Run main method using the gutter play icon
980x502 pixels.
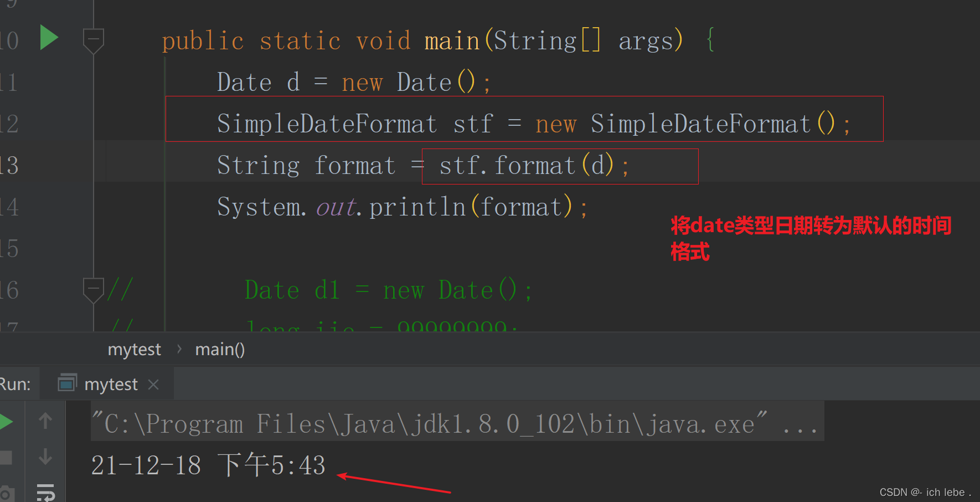(49, 38)
